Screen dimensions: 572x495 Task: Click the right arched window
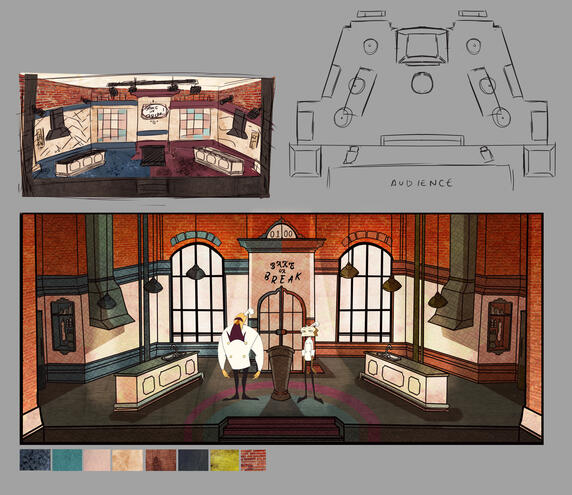point(365,293)
